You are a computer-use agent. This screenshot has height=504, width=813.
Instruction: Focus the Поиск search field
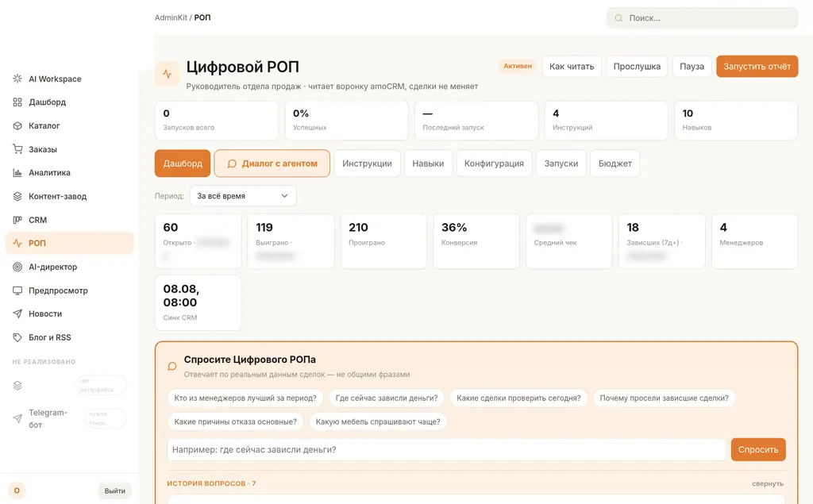pos(702,17)
